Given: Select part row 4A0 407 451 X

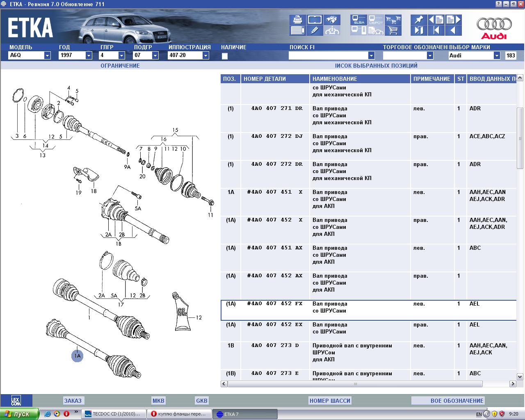Looking at the screenshot, I should pos(368,202).
